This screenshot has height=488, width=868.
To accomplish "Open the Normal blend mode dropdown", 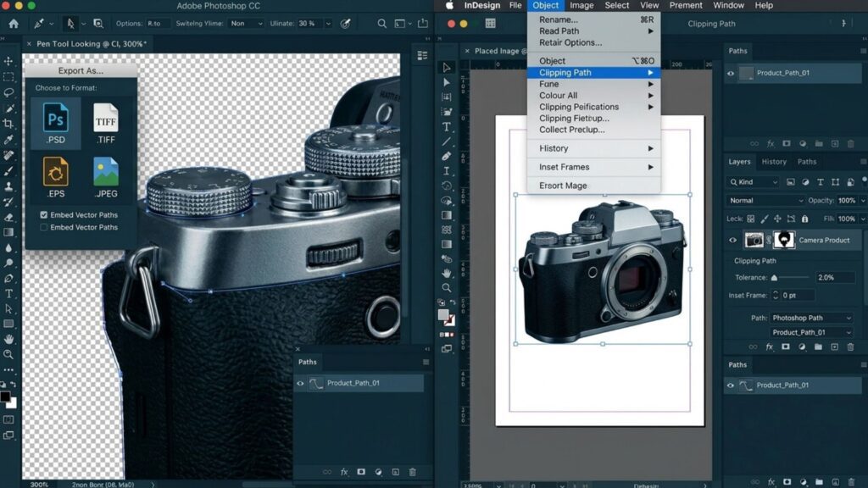I will click(765, 200).
